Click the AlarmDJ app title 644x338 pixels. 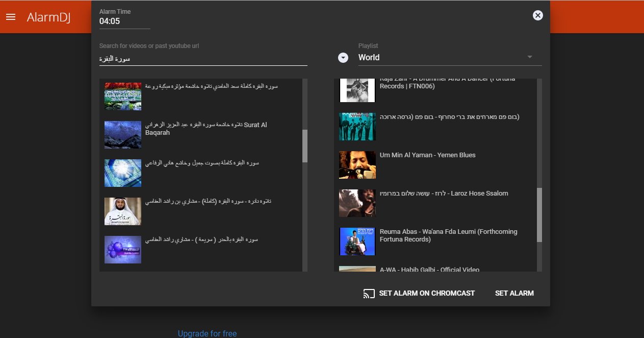49,17
